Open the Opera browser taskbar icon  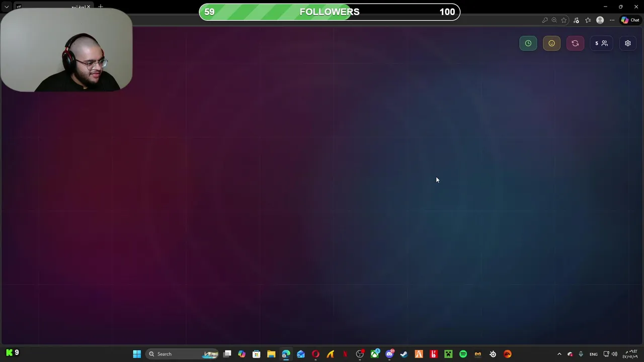[315, 354]
